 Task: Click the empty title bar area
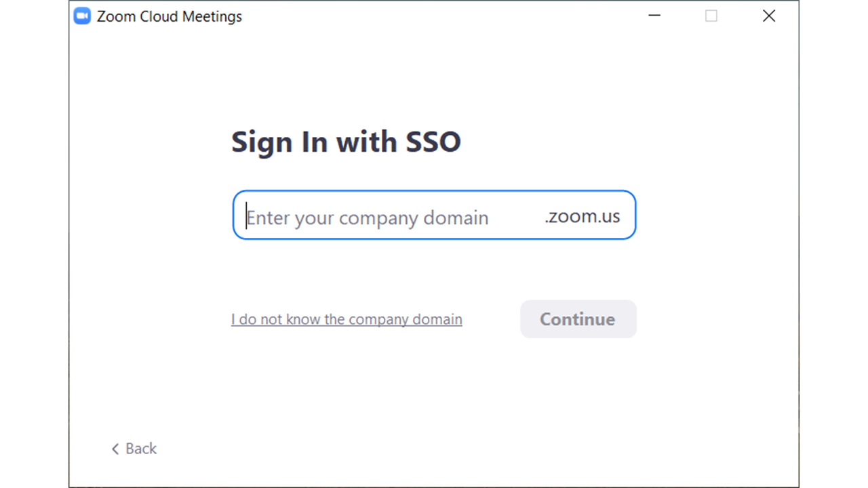[441, 16]
